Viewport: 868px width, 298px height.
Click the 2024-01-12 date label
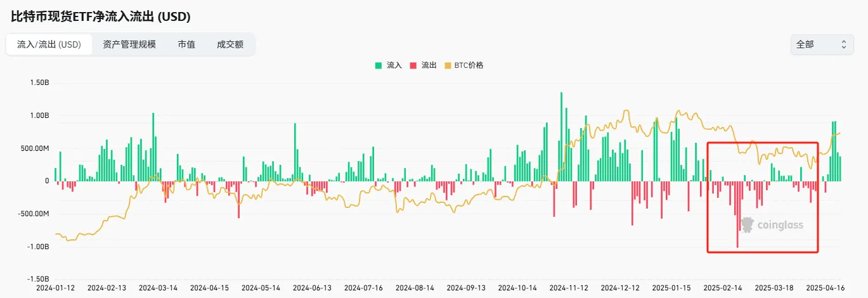(55, 288)
